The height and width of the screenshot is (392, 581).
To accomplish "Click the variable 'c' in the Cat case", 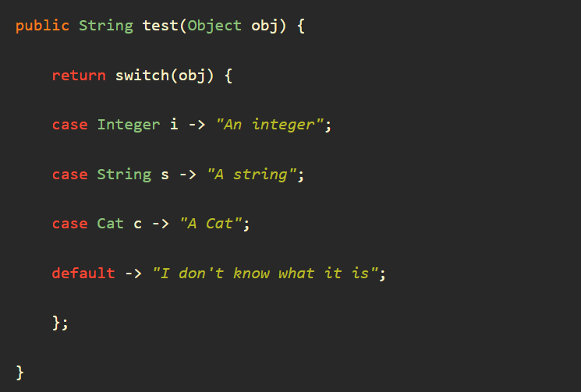I will (138, 224).
